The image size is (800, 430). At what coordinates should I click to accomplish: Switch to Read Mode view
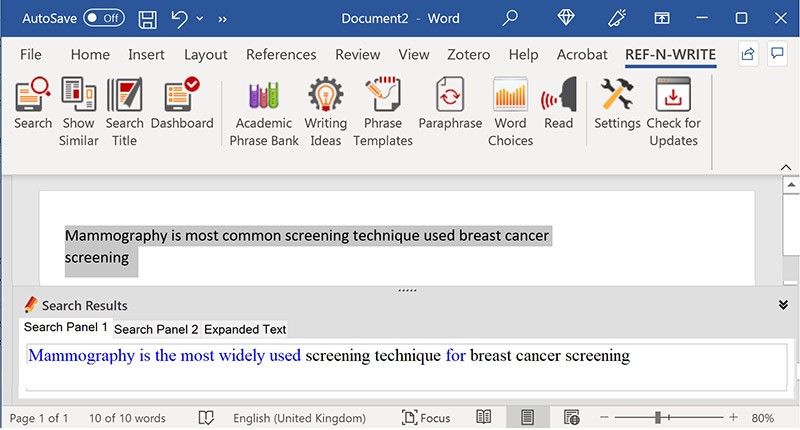(483, 417)
